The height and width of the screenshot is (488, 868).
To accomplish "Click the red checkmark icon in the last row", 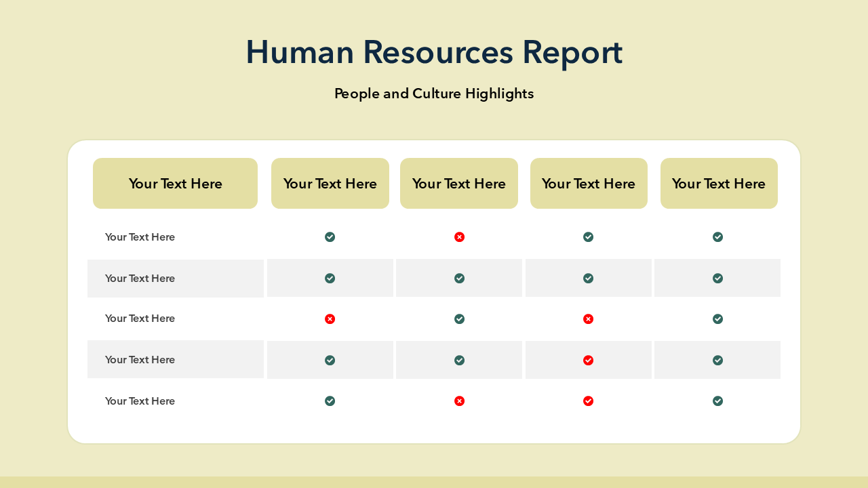I will [x=589, y=401].
